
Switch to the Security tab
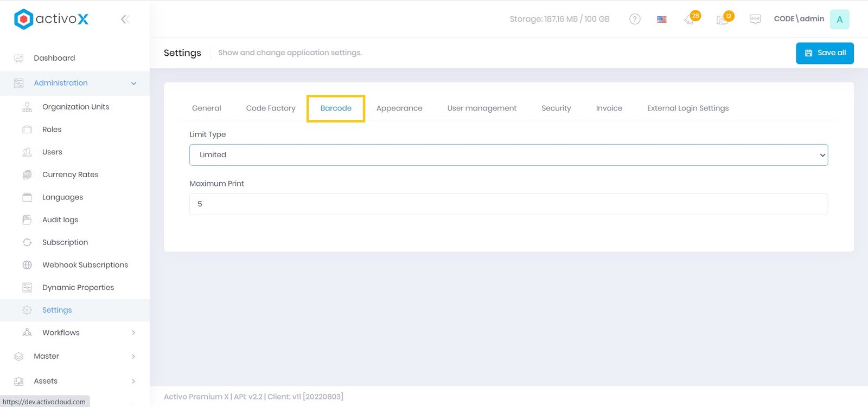tap(556, 108)
